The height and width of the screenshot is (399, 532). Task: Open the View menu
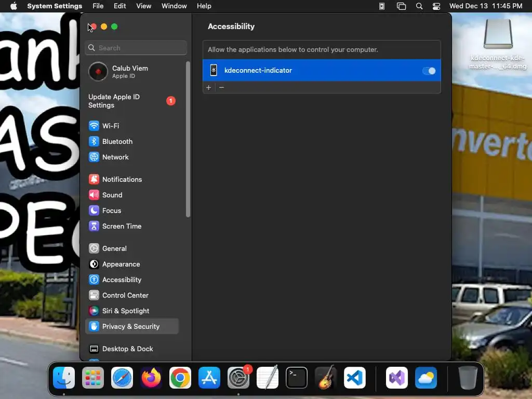pyautogui.click(x=144, y=6)
